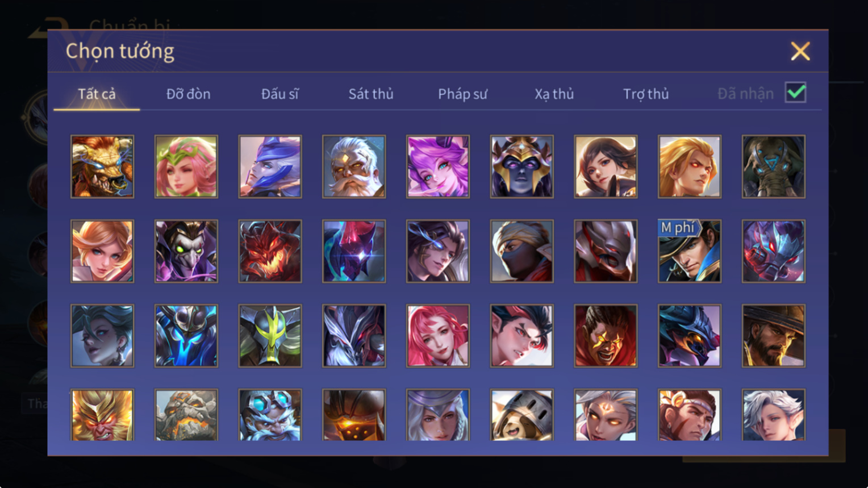The image size is (868, 488).
Task: Choose the golden-horned bull hero portrait
Action: point(102,166)
